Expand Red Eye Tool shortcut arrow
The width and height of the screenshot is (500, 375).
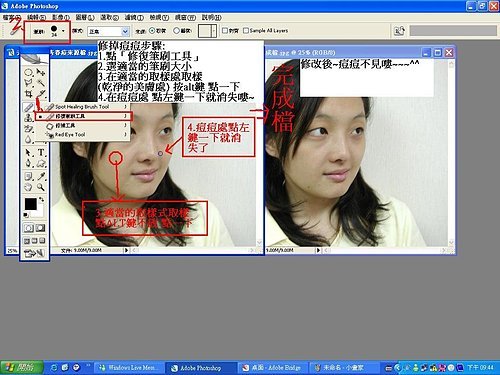pos(125,135)
